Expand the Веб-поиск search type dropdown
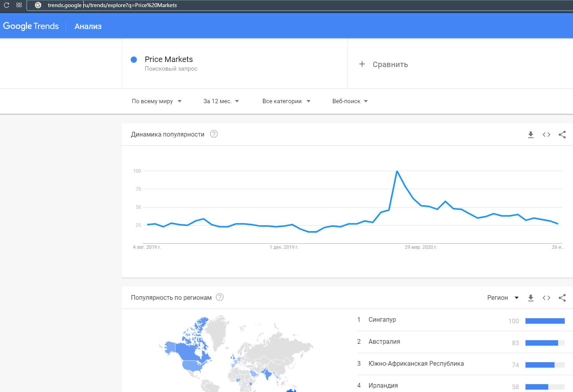Viewport: 573px width, 392px height. 350,101
